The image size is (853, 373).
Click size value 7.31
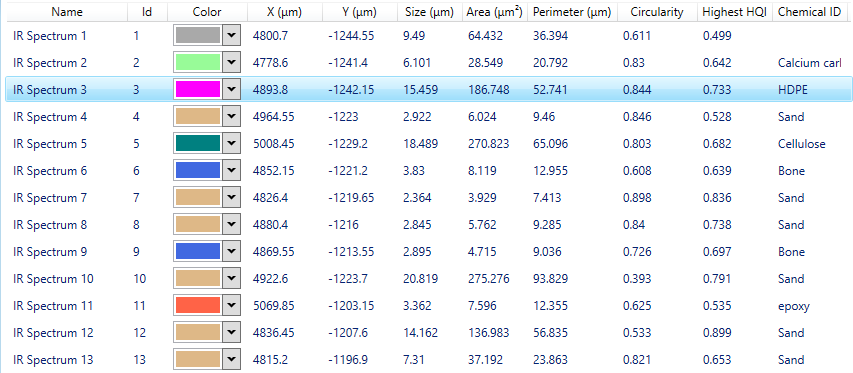coord(413,360)
